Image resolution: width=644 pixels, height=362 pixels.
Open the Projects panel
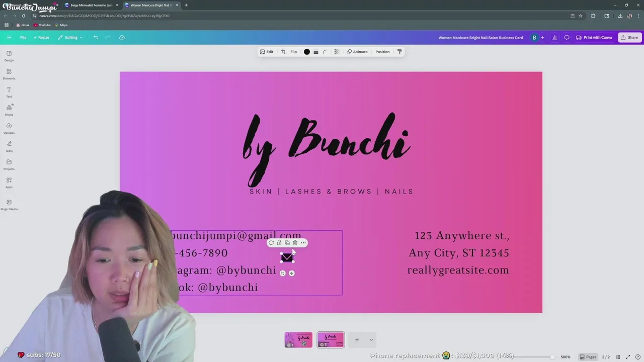pos(9,164)
